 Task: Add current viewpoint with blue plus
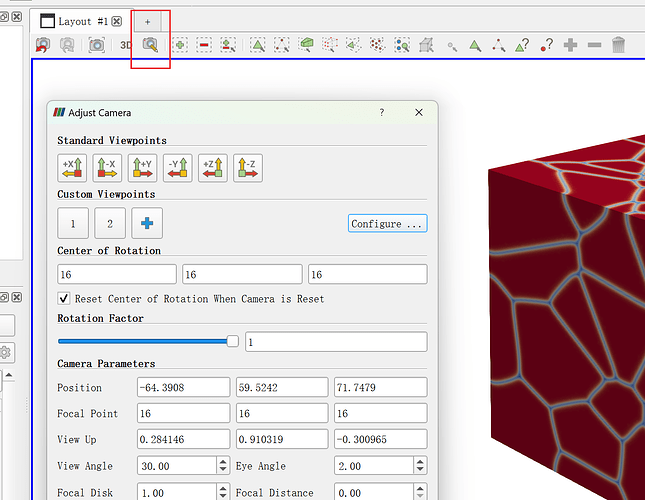147,223
